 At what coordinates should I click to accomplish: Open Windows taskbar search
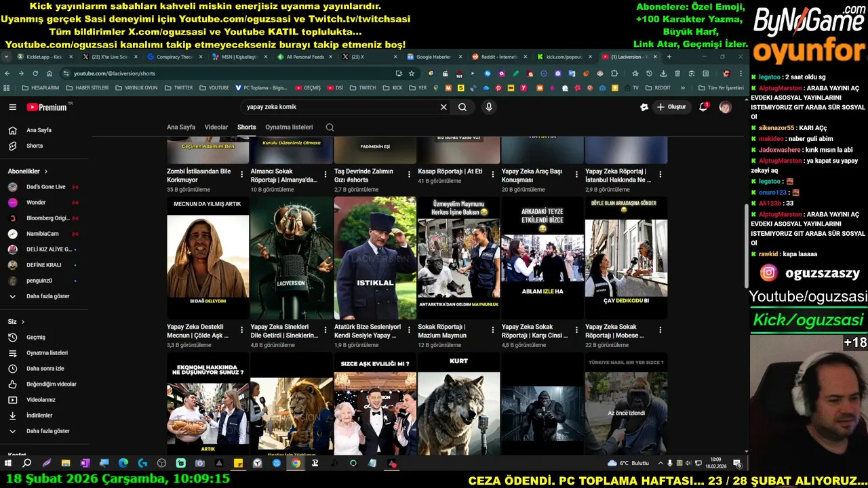[x=27, y=464]
